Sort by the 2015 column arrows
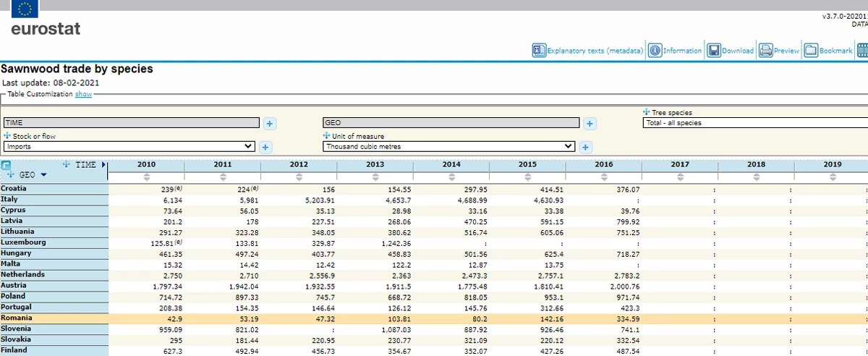Viewport: 868px width, 356px height. coord(527,177)
